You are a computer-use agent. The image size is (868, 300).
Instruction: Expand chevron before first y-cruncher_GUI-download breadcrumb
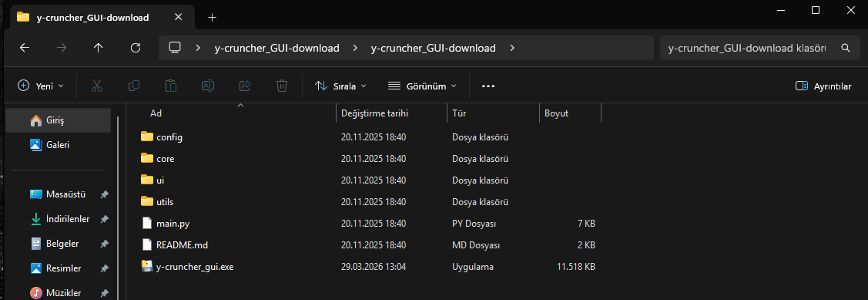(x=198, y=48)
